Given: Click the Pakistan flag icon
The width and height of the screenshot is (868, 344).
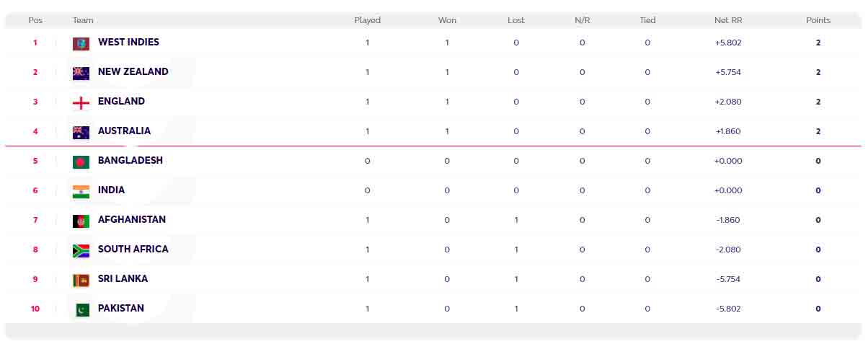Looking at the screenshot, I should pos(81,309).
